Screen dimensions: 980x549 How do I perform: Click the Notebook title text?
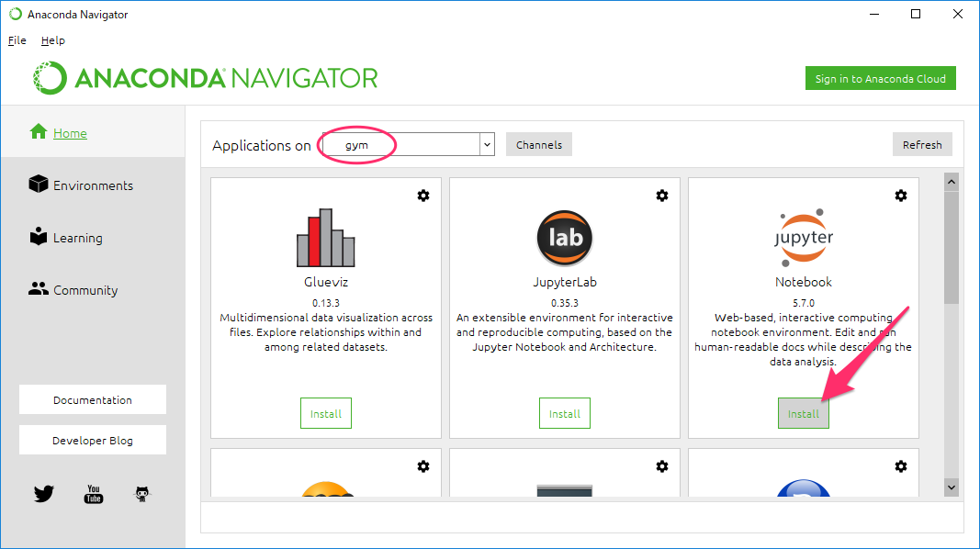(803, 283)
